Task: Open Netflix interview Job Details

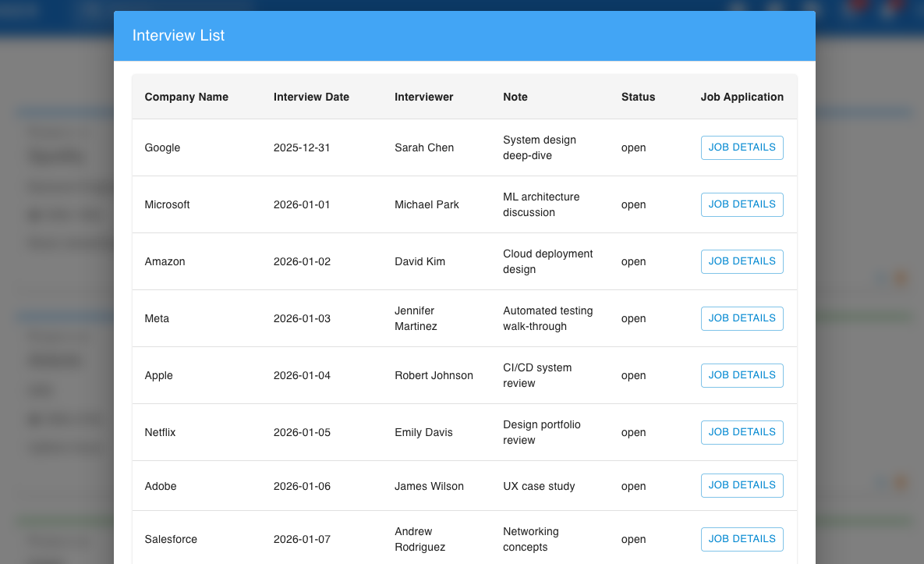Action: [742, 432]
